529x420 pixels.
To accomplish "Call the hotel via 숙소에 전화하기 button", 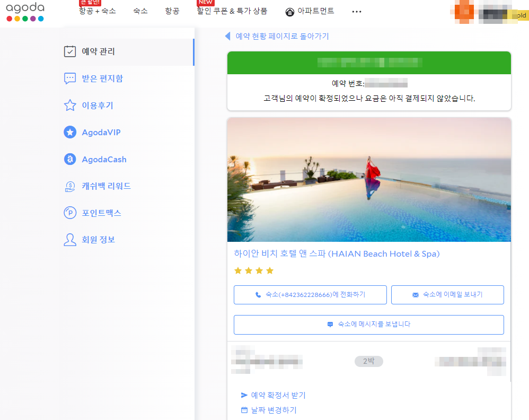I will point(310,295).
